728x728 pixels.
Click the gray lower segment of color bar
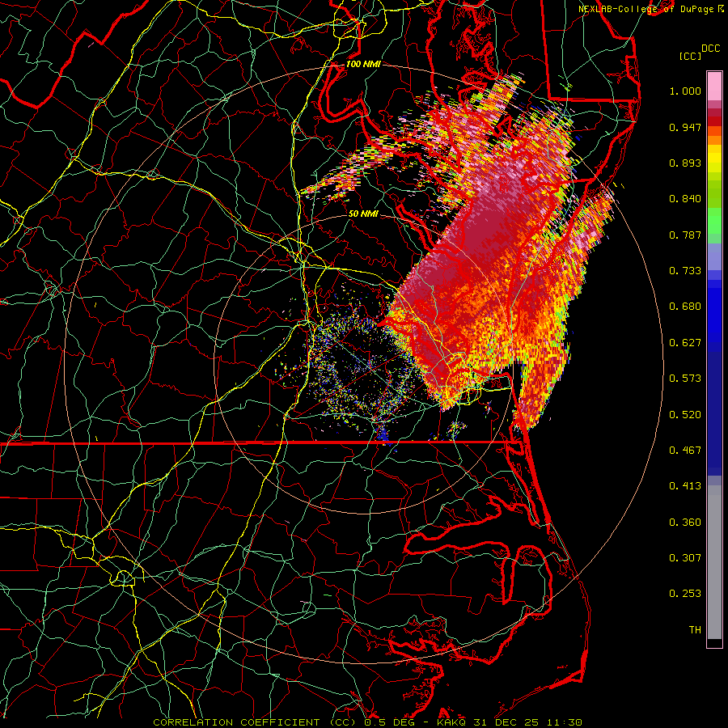(x=714, y=562)
